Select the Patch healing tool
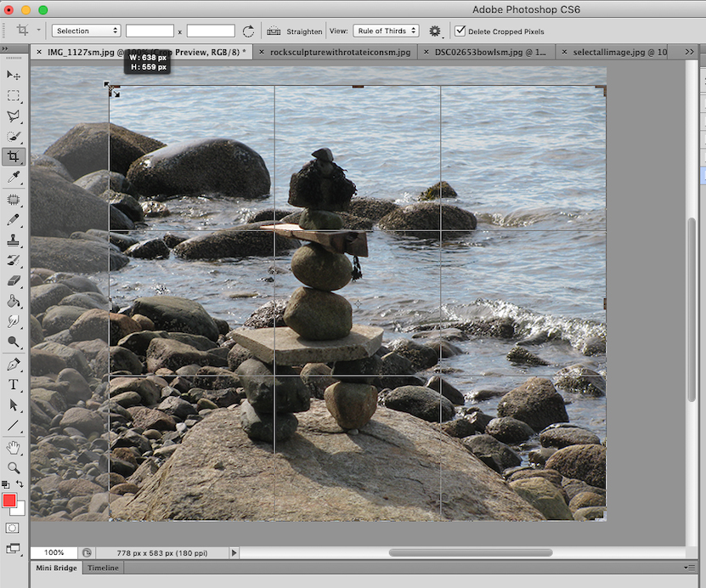Image resolution: width=706 pixels, height=588 pixels. 13,199
